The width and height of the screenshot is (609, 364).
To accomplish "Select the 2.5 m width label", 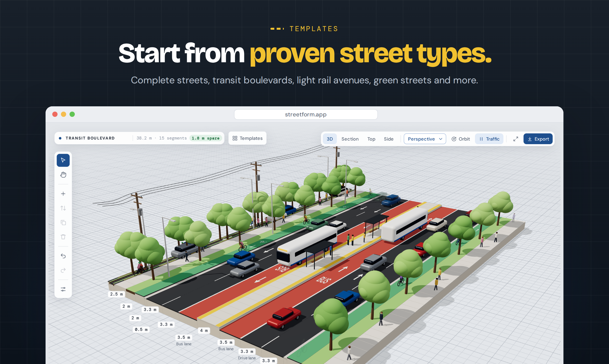I will tap(116, 294).
